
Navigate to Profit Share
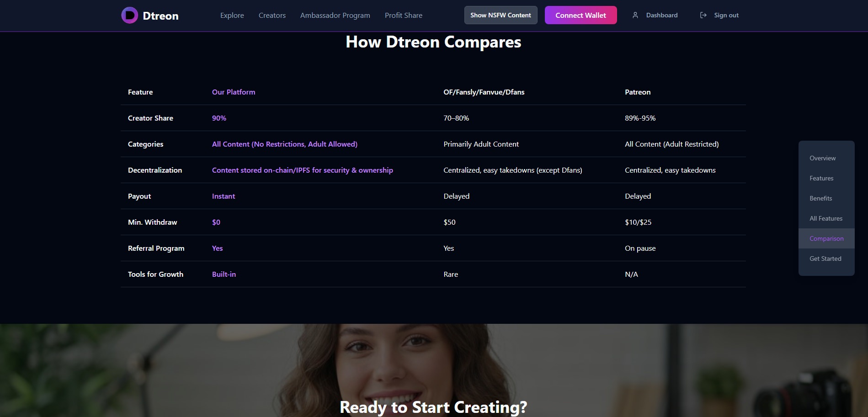coord(403,16)
